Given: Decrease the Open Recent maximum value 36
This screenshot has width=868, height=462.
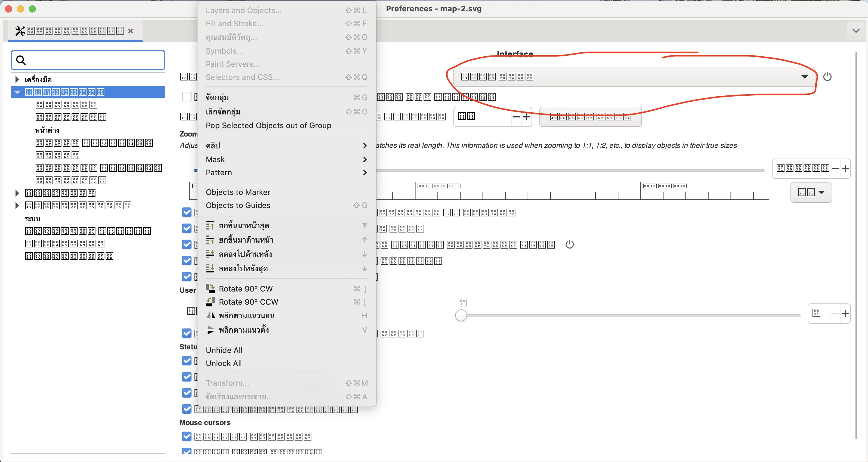Looking at the screenshot, I should (x=516, y=117).
